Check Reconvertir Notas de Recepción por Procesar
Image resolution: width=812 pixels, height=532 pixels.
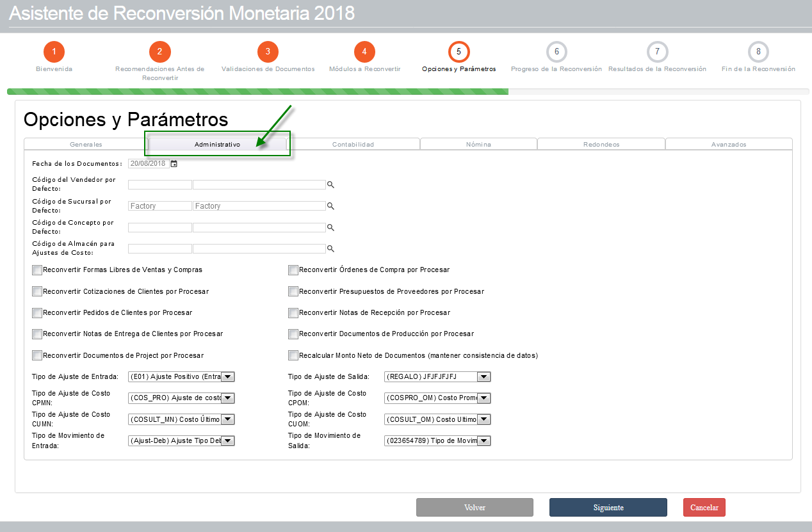coord(293,312)
